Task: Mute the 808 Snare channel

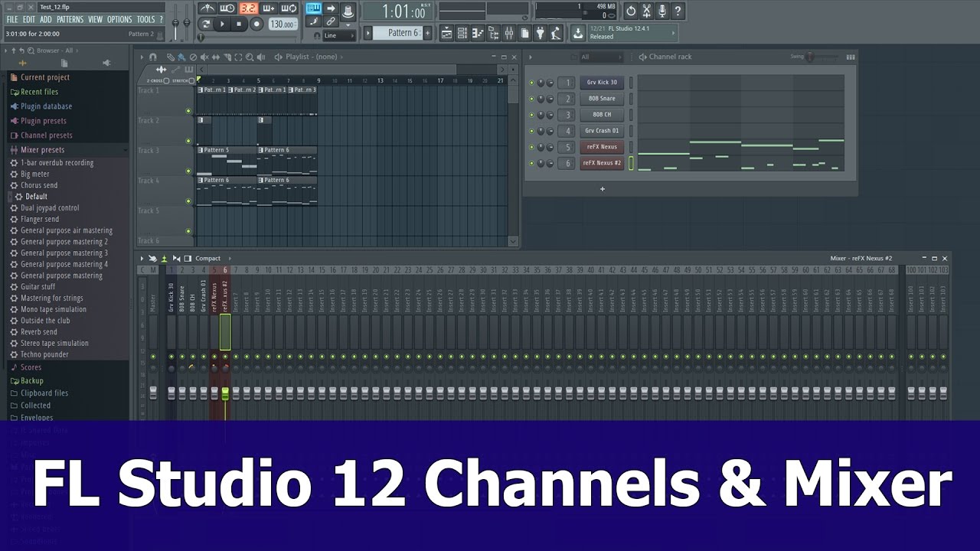Action: coord(531,99)
